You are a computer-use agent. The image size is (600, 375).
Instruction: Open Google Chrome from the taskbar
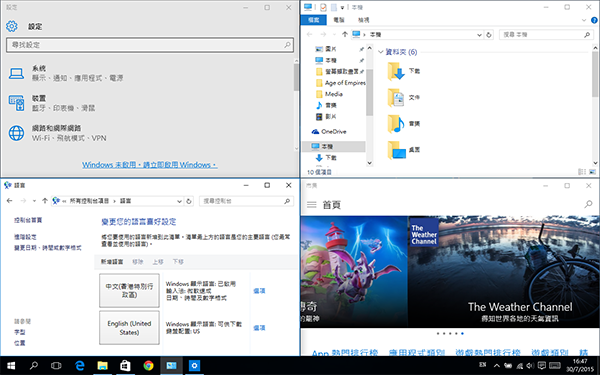coord(148,366)
